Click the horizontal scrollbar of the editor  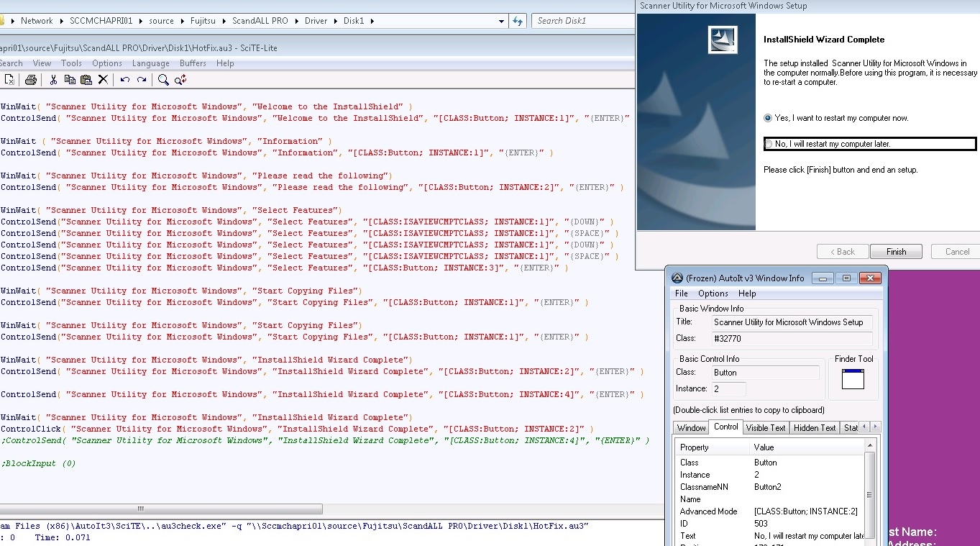[317, 509]
